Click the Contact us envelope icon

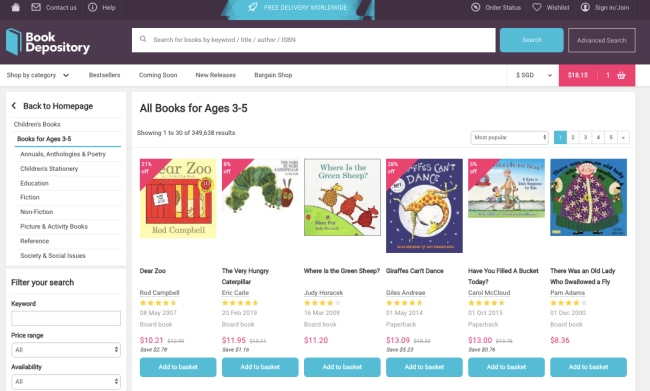[x=36, y=7]
